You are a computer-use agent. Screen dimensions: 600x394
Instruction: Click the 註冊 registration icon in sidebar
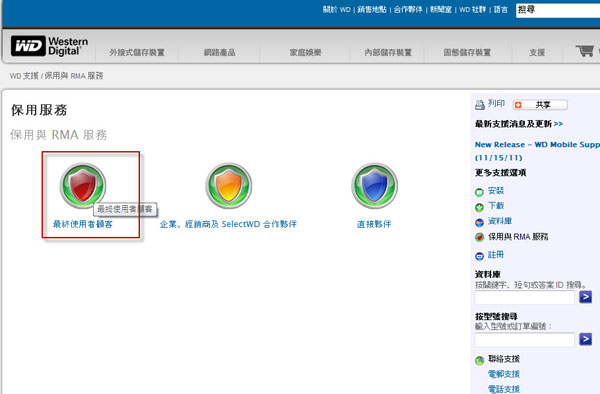pyautogui.click(x=479, y=256)
